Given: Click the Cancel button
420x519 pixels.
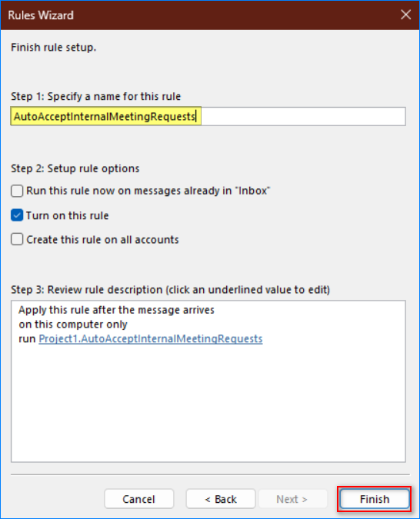Looking at the screenshot, I should click(x=138, y=499).
